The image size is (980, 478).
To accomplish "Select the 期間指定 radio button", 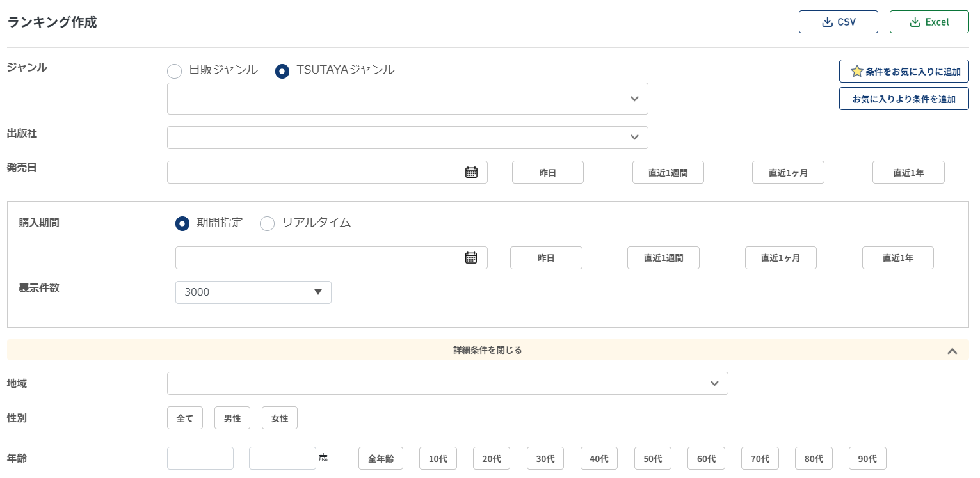I will coord(182,223).
